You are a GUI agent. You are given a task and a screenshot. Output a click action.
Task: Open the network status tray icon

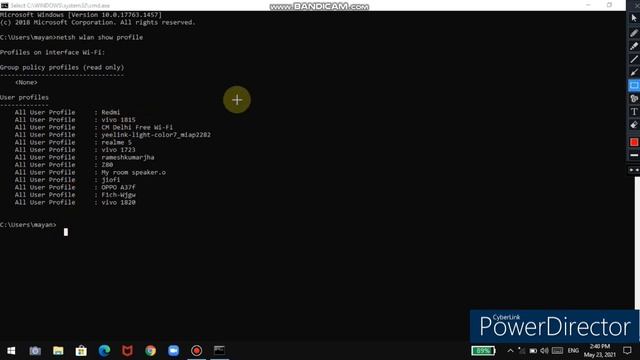pos(521,351)
